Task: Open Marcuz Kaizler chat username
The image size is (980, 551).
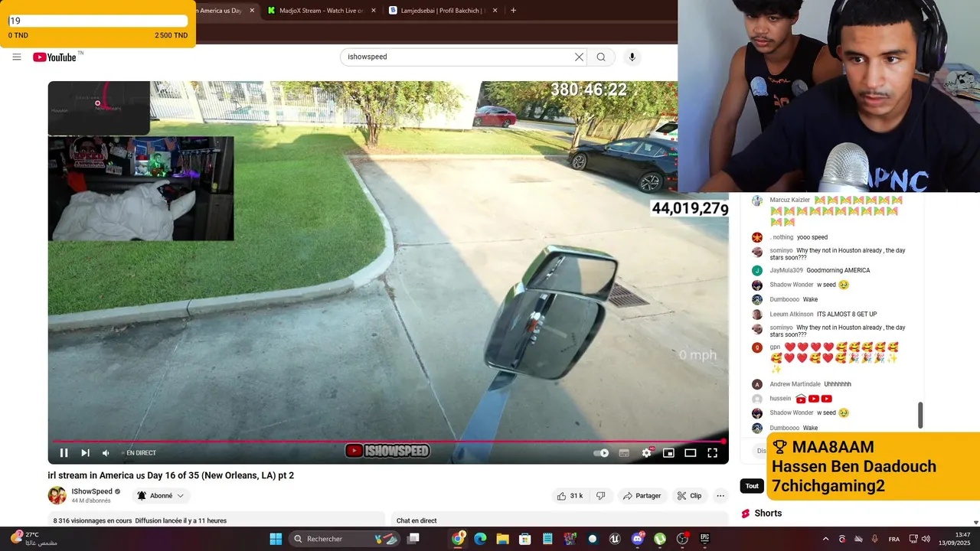Action: pyautogui.click(x=789, y=201)
